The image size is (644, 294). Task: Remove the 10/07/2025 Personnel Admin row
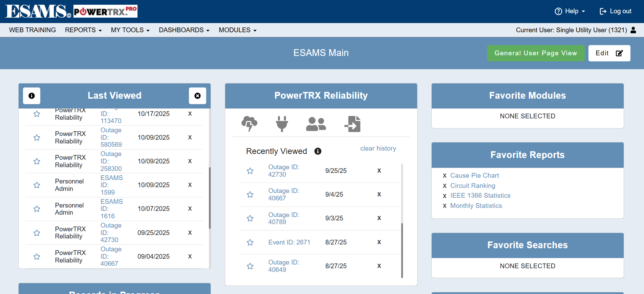click(x=190, y=209)
